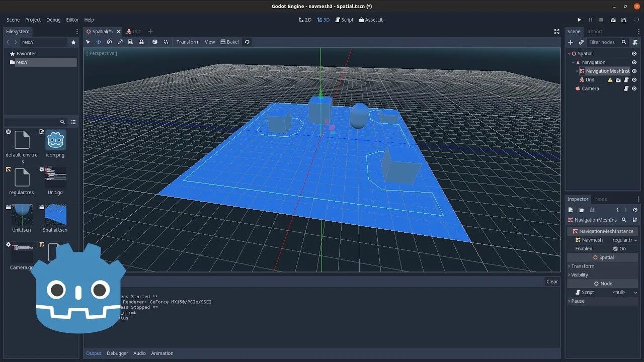Open the Script property dropdown
The width and height of the screenshot is (644, 362).
624,292
